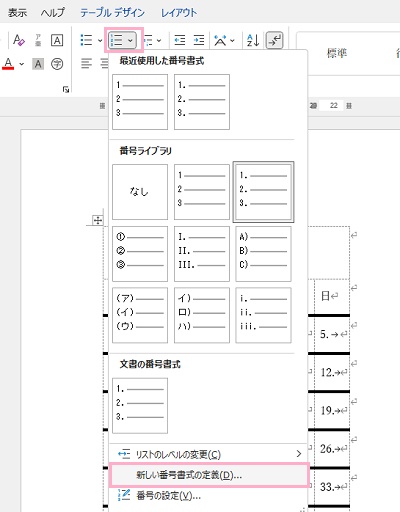Open the multilevel list dropdown arrow
The image size is (400, 512).
click(159, 41)
